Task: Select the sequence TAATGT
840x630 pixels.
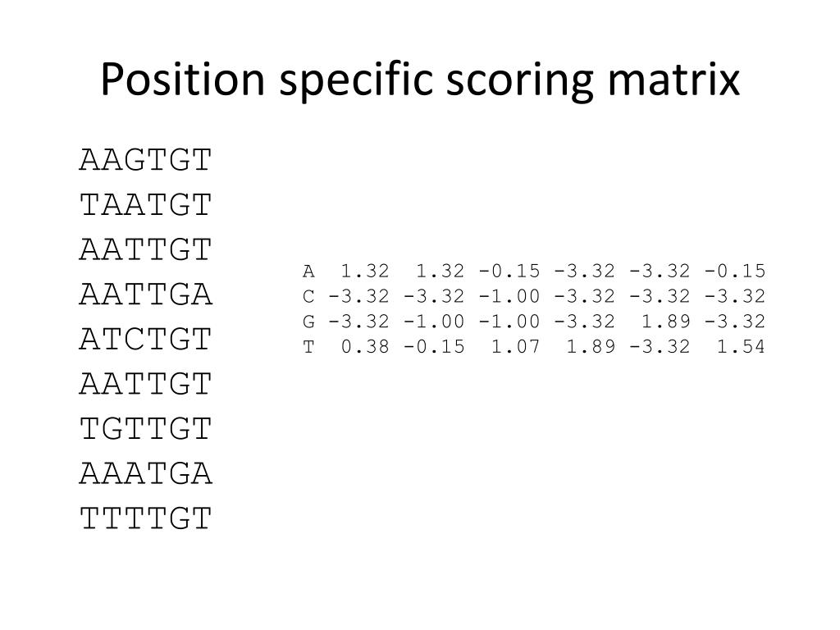Action: coord(146,205)
